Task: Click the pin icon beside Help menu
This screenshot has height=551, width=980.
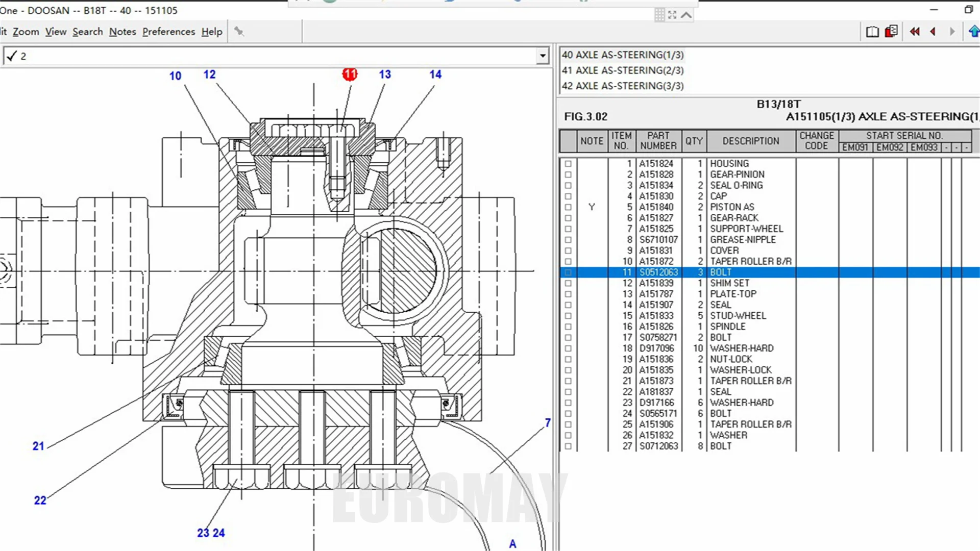Action: coord(238,32)
